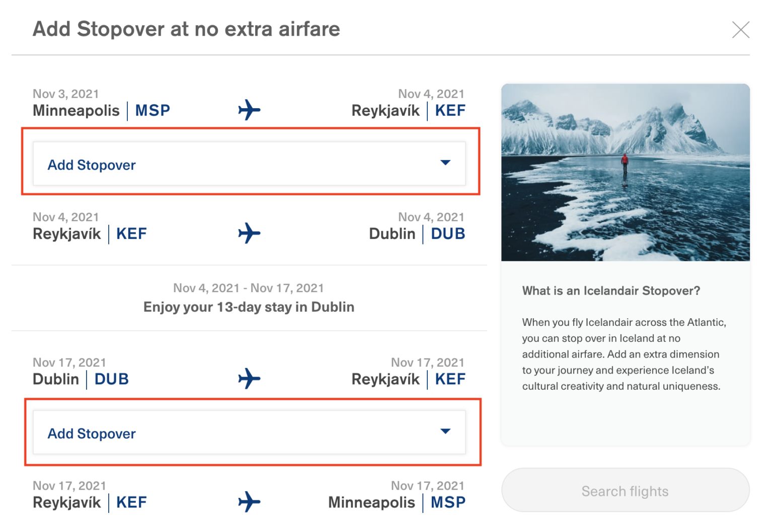Click the MSP code on the final return leg
773x532 pixels.
[x=447, y=502]
